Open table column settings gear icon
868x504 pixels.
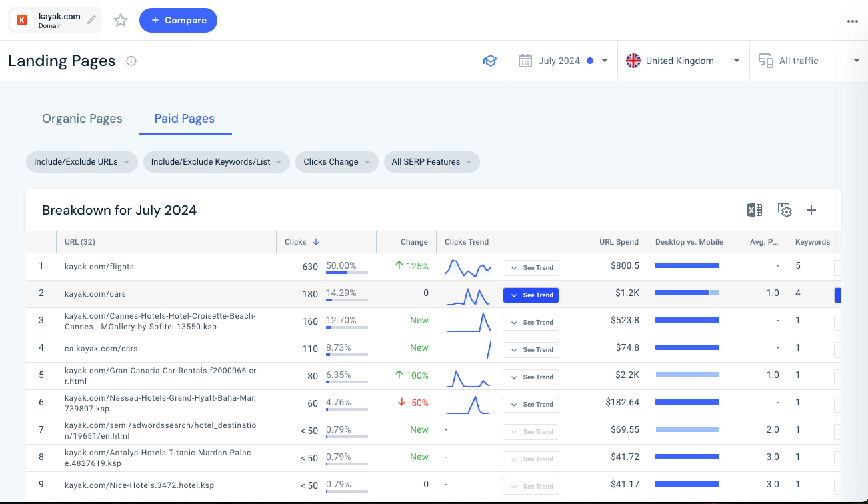tap(785, 210)
